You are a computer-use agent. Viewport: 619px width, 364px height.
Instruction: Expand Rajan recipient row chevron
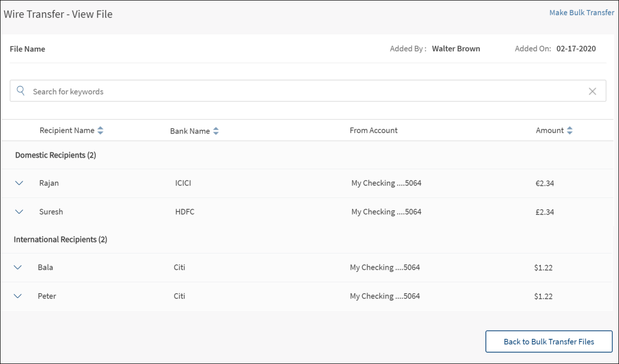pyautogui.click(x=19, y=183)
